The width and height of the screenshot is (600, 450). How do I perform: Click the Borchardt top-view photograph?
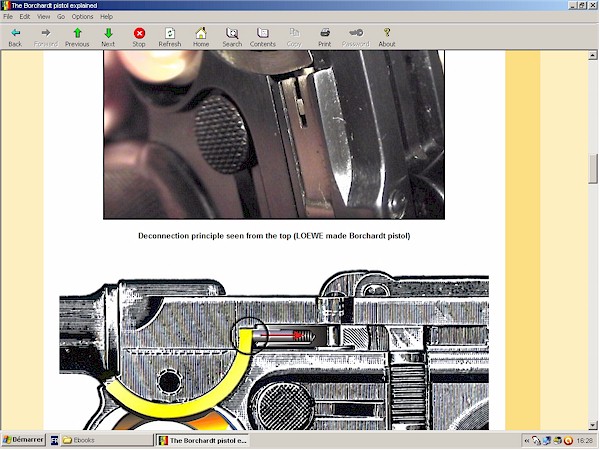pyautogui.click(x=274, y=135)
